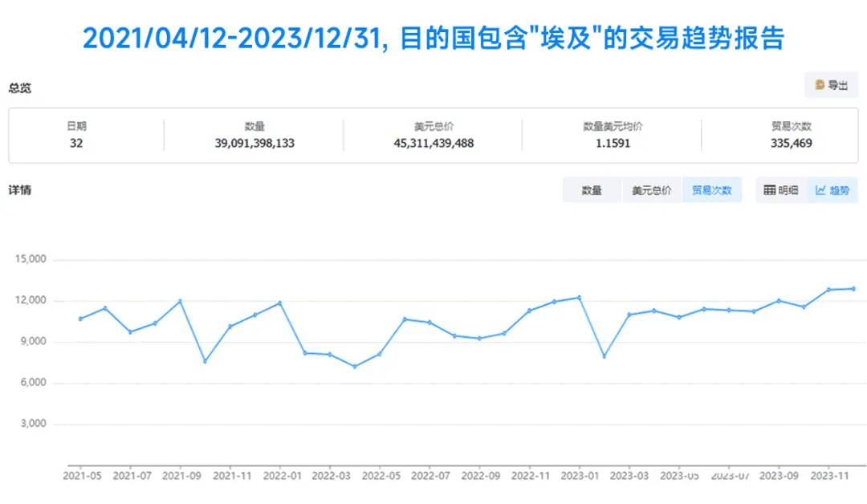867x504 pixels.
Task: Click the spreadsheet icon on the detail button
Action: [769, 190]
